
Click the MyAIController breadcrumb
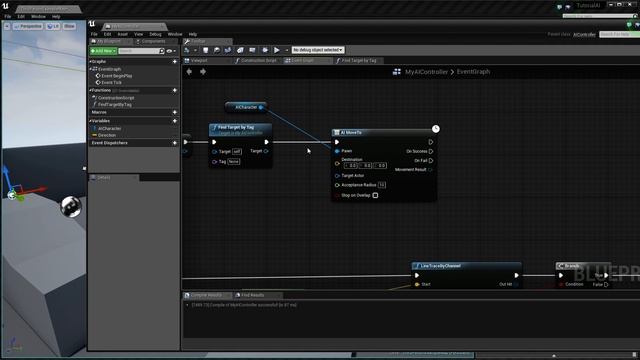click(426, 72)
